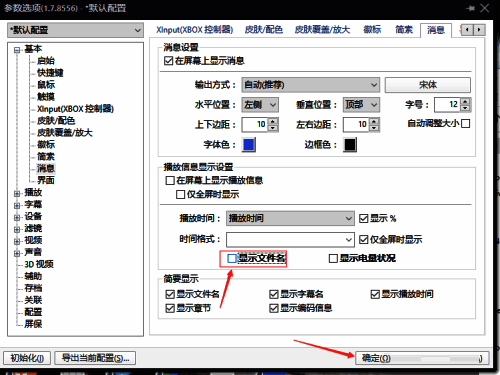
Task: Pick the black 边框色 swatch
Action: 350,145
